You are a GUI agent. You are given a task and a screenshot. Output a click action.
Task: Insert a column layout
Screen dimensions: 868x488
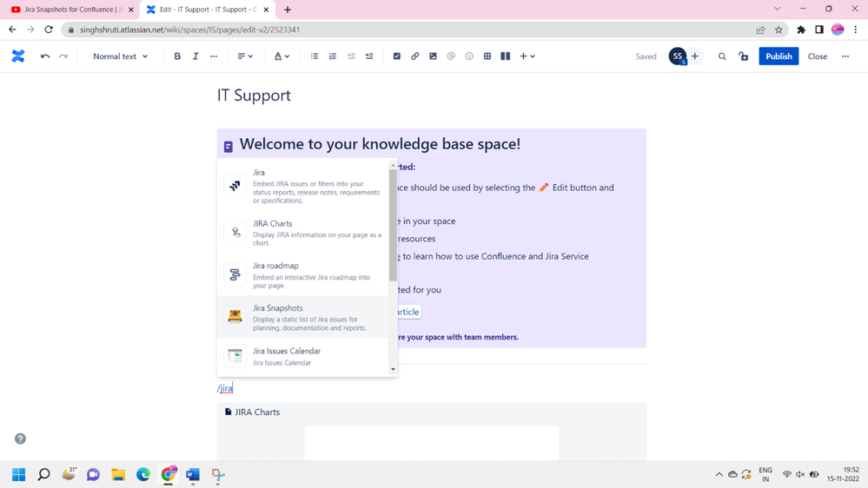[x=506, y=56]
